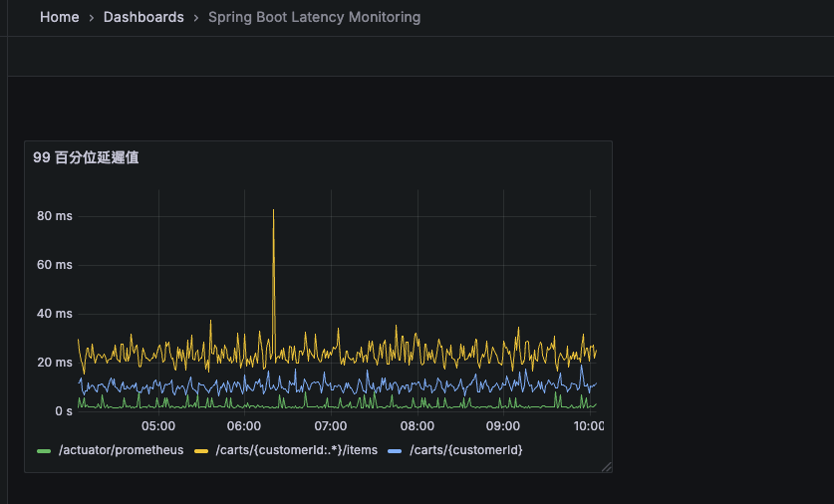The width and height of the screenshot is (834, 504).
Task: Open the 99 百分位延遲值 panel title menu
Action: (86, 157)
